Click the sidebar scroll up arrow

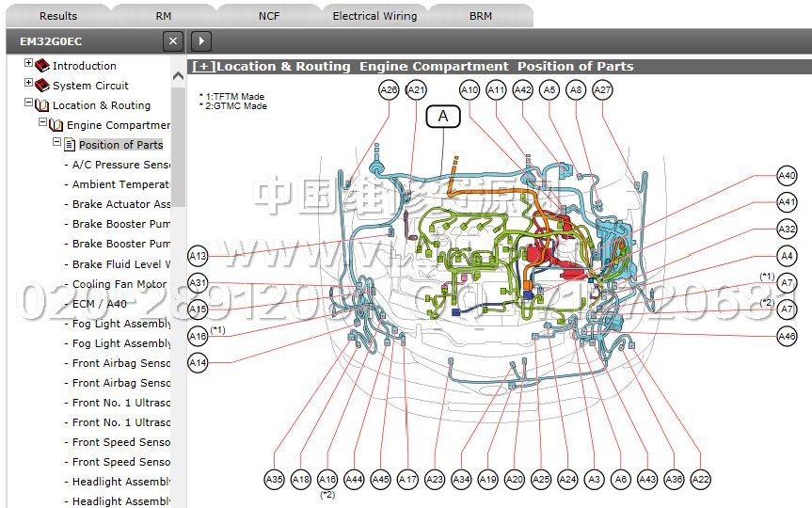pos(179,76)
